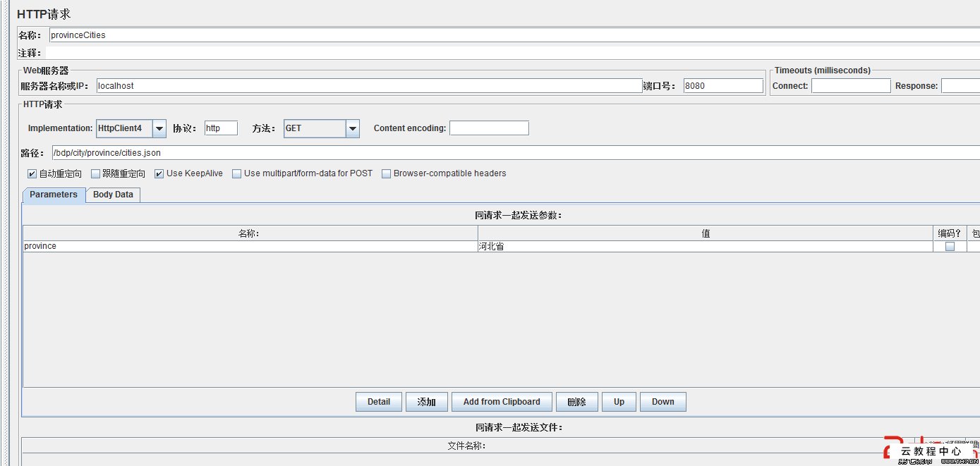Disable the 自动重定向 checkbox
Screen dimensions: 980x466
(32, 173)
